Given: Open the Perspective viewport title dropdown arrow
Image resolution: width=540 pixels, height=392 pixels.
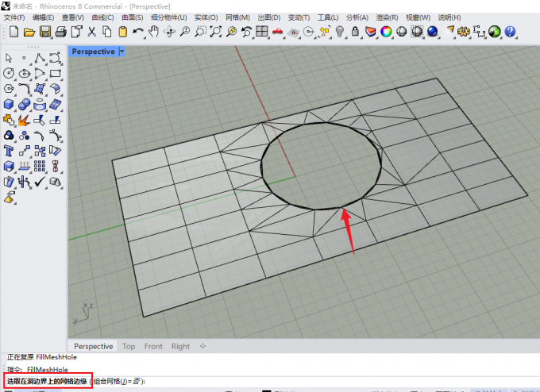Looking at the screenshot, I should pyautogui.click(x=121, y=52).
